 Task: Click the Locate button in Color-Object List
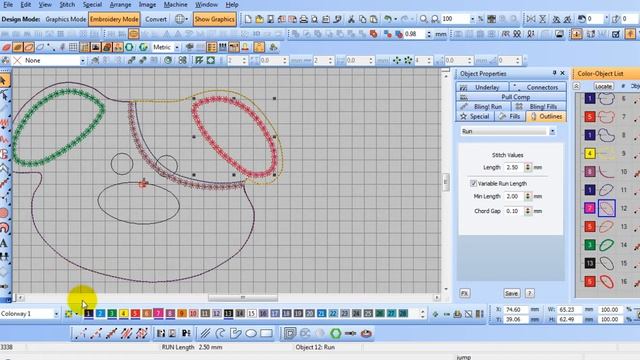tap(603, 86)
